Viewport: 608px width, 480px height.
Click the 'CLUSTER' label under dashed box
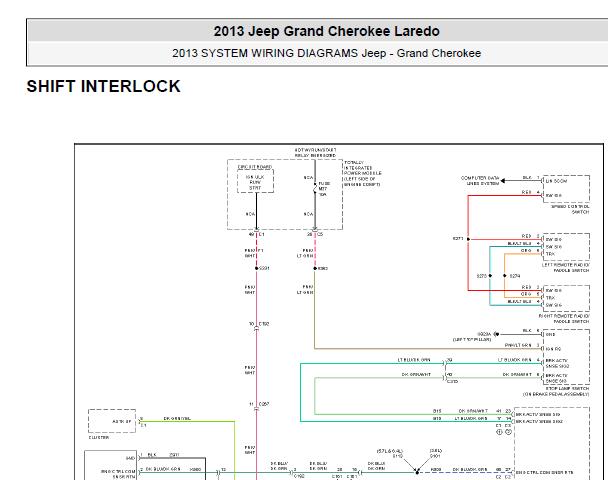click(x=99, y=437)
